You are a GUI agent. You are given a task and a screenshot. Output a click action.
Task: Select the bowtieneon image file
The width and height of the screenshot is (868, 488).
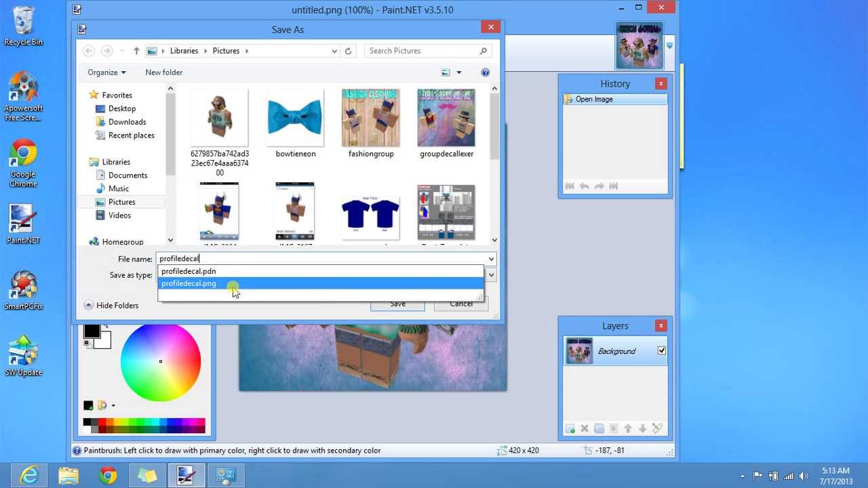pos(295,123)
